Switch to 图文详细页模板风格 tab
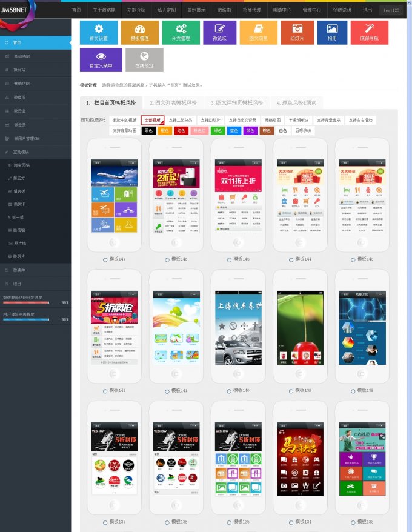 tap(237, 103)
